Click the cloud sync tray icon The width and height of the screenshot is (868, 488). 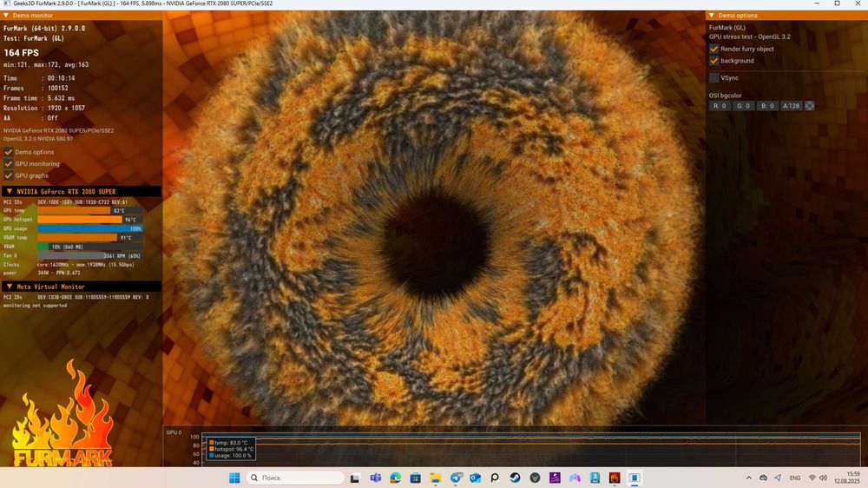click(763, 478)
